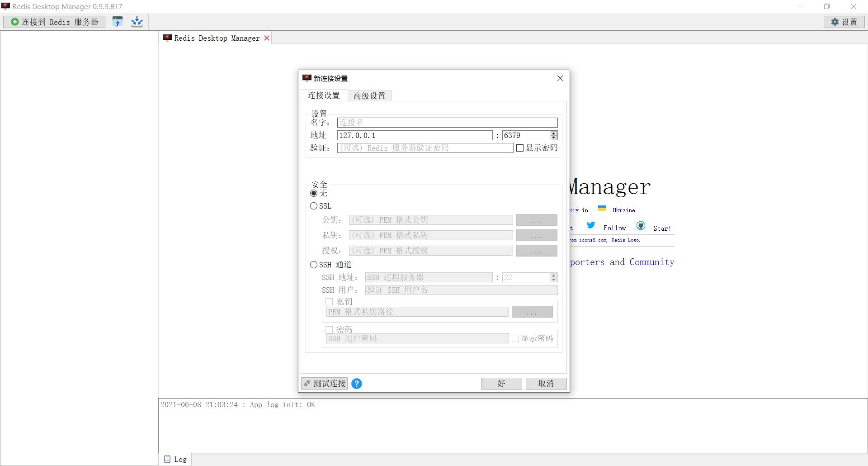This screenshot has width=868, height=466.
Task: Browse for SSH PEM key path ... button
Action: (x=532, y=312)
